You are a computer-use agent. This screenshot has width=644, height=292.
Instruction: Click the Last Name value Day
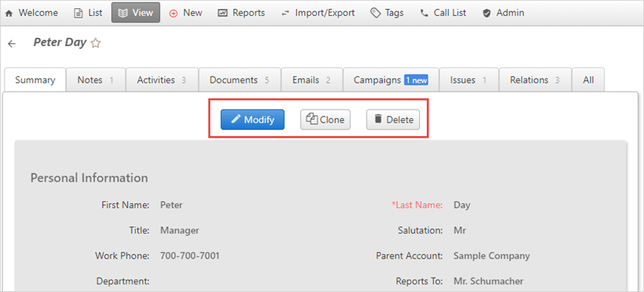462,205
